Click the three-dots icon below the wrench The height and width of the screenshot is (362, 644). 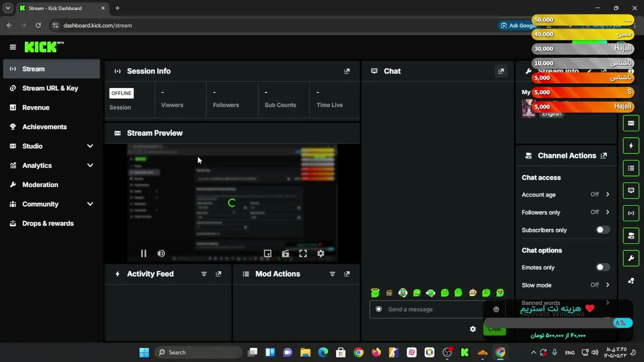tap(631, 281)
